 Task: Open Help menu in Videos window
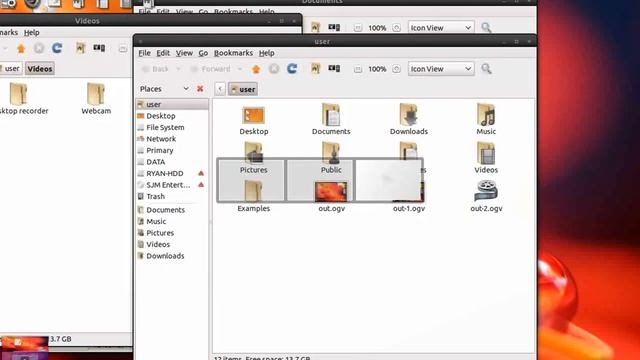point(31,32)
